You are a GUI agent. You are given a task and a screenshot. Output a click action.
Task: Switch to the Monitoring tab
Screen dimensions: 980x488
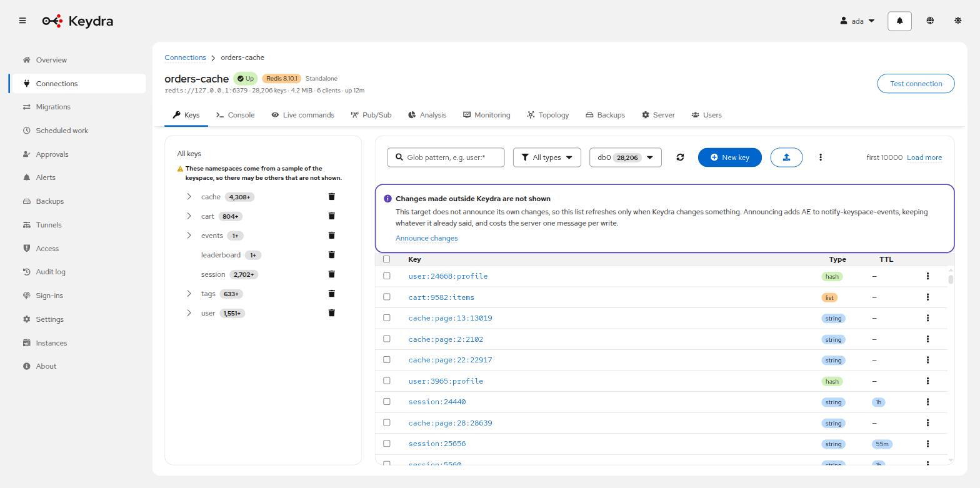pyautogui.click(x=487, y=115)
